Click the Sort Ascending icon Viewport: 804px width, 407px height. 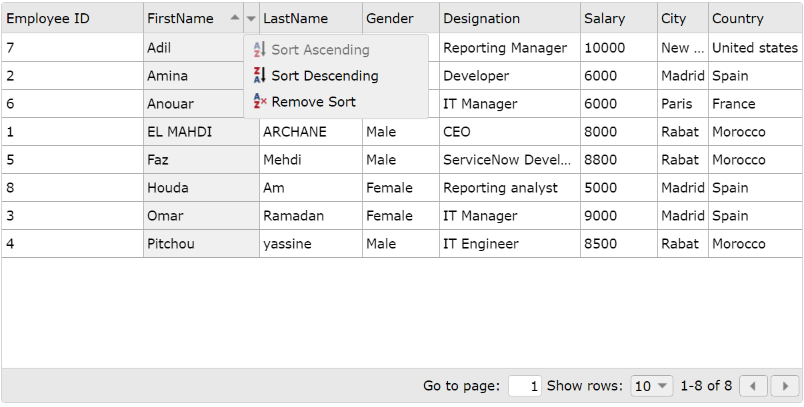(x=260, y=49)
